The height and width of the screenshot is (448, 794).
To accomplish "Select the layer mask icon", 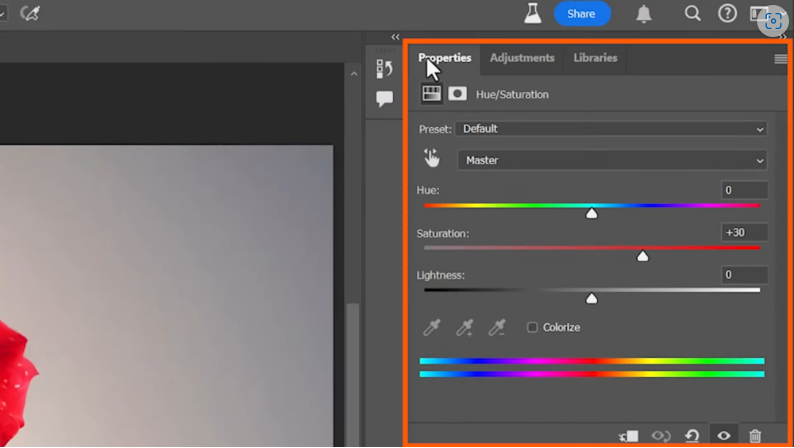I will [x=457, y=94].
